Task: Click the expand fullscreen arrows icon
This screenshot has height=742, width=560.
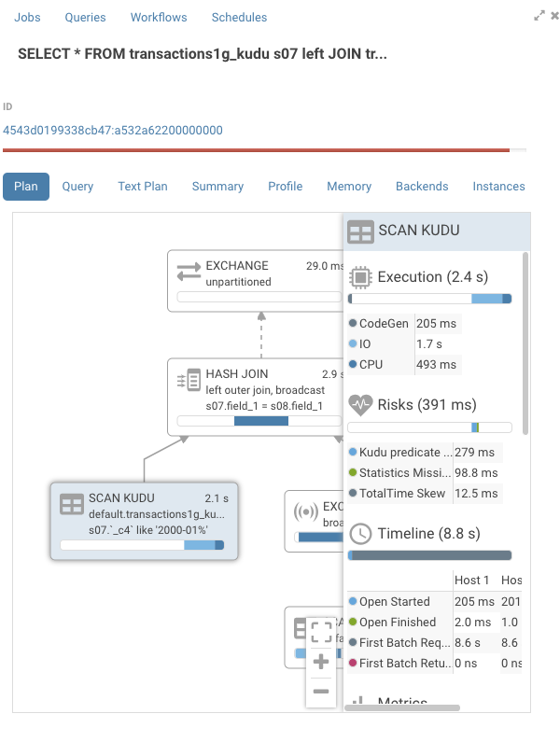Action: [x=539, y=16]
